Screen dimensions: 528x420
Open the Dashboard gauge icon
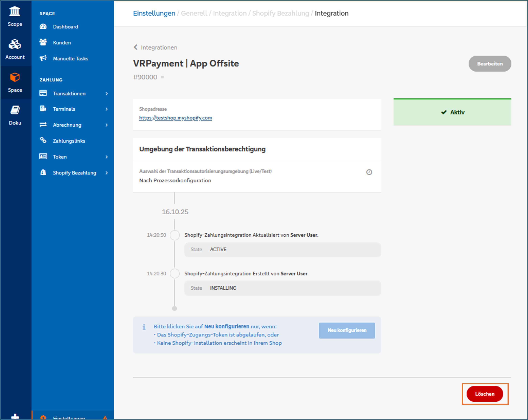tap(43, 26)
